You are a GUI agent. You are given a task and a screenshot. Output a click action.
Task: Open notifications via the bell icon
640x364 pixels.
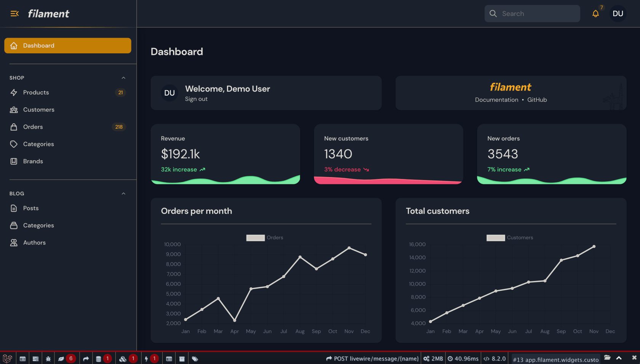point(595,14)
